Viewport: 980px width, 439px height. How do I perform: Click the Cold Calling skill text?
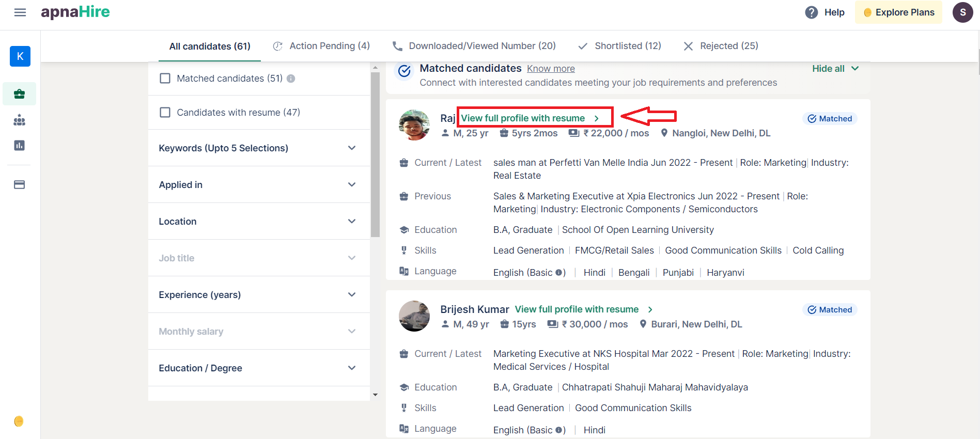(x=818, y=250)
